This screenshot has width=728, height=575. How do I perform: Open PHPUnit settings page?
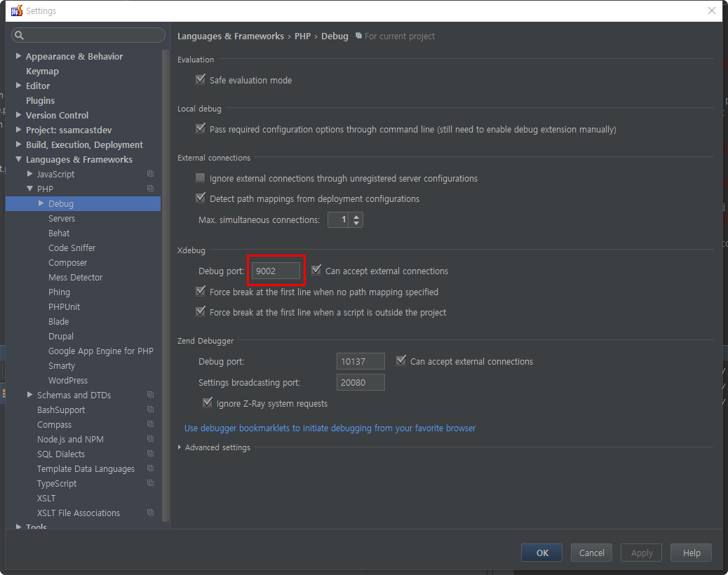(x=64, y=306)
